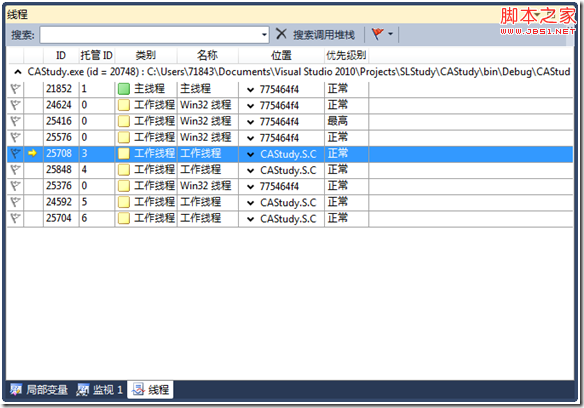584x408 pixels.
Task: Expand location chevron for thread 24592
Action: 251,203
